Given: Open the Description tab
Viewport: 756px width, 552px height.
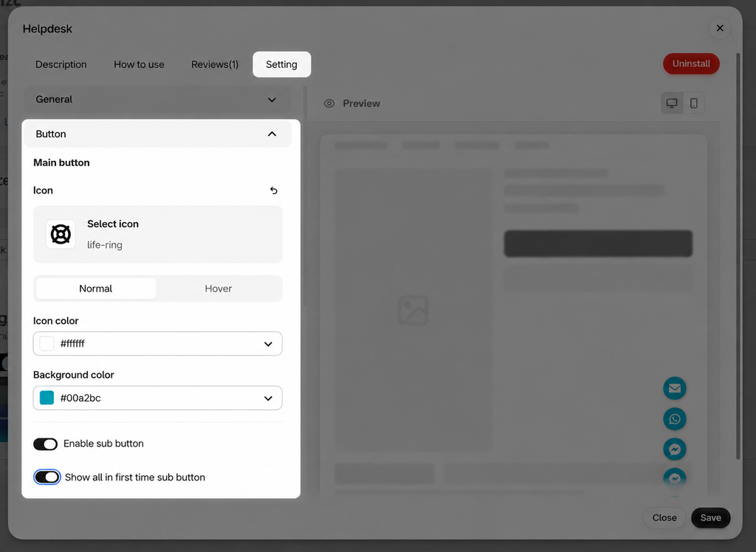Looking at the screenshot, I should click(61, 65).
